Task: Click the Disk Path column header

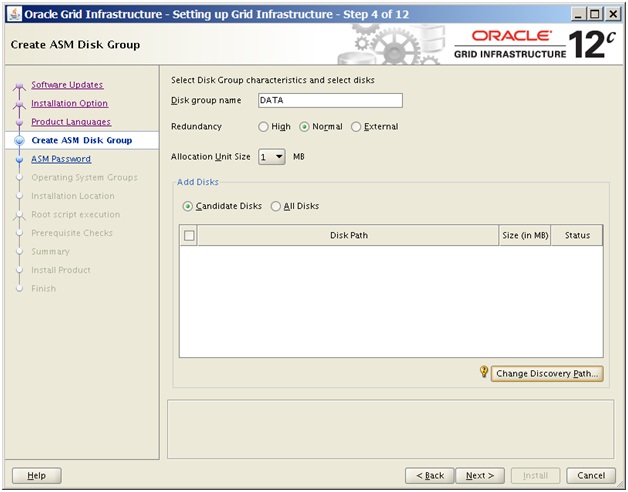Action: pyautogui.click(x=348, y=235)
